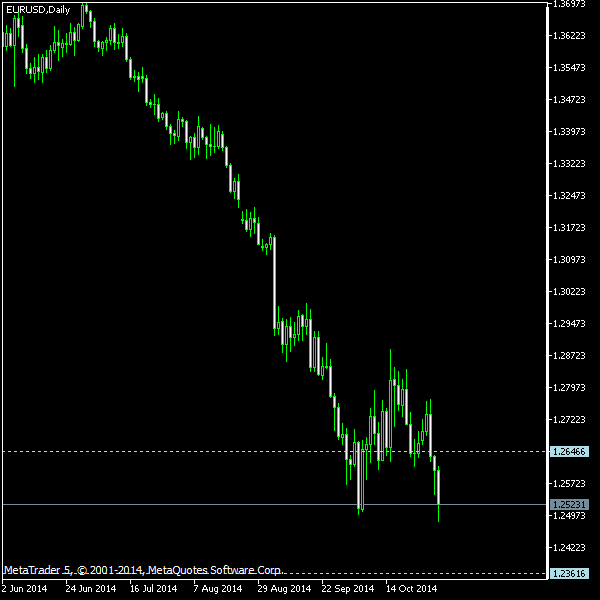
Task: Click the 1.34723 price axis value
Action: (569, 99)
